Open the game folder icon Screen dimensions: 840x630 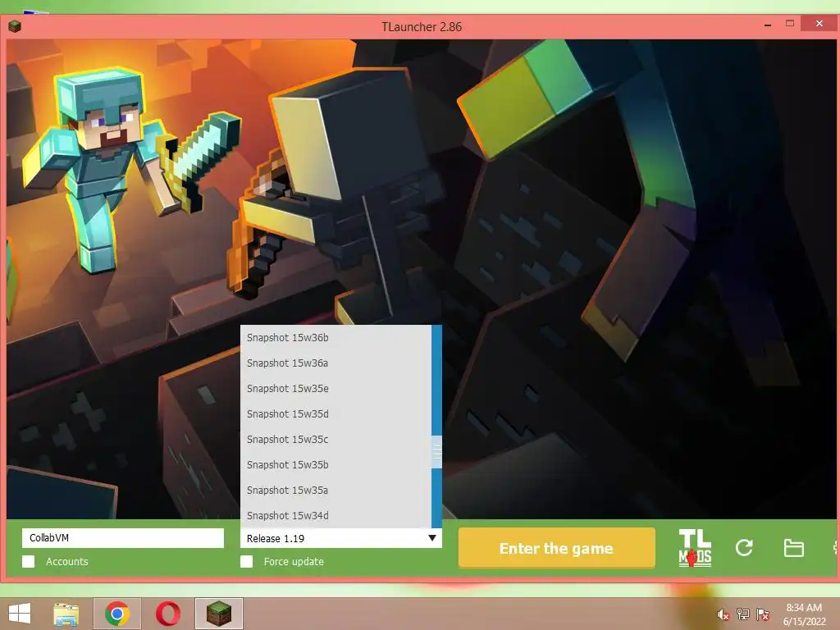point(793,548)
